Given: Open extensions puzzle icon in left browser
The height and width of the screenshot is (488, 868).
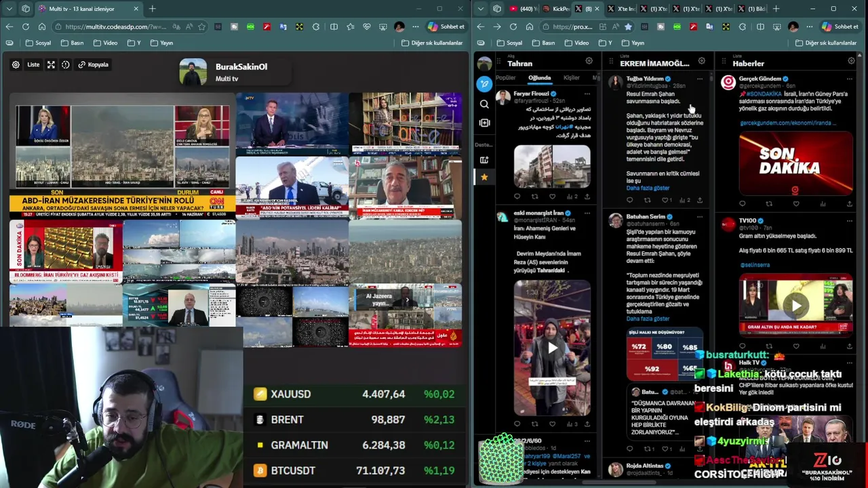Looking at the screenshot, I should coord(316,26).
